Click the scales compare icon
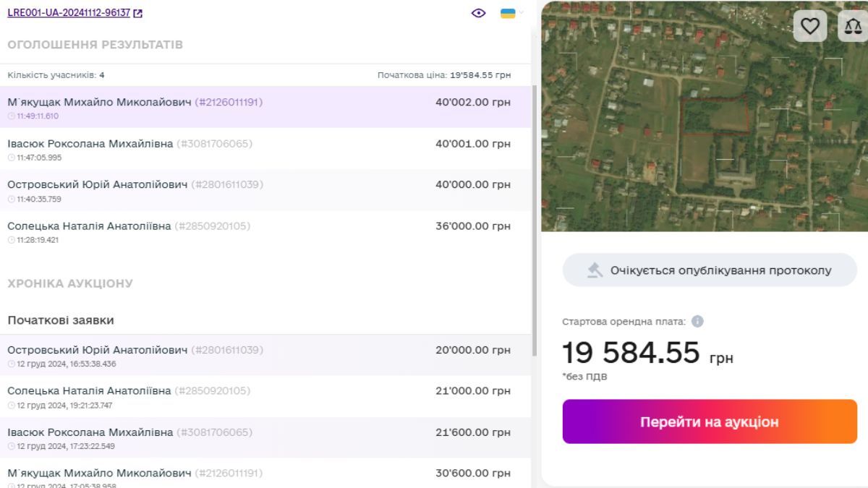This screenshot has height=488, width=868. click(853, 27)
